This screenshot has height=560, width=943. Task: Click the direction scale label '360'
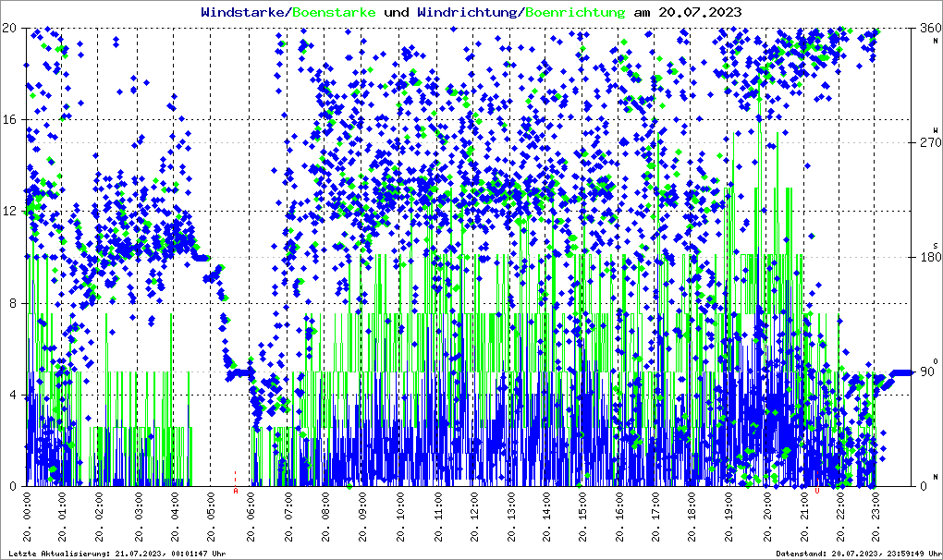tap(931, 28)
